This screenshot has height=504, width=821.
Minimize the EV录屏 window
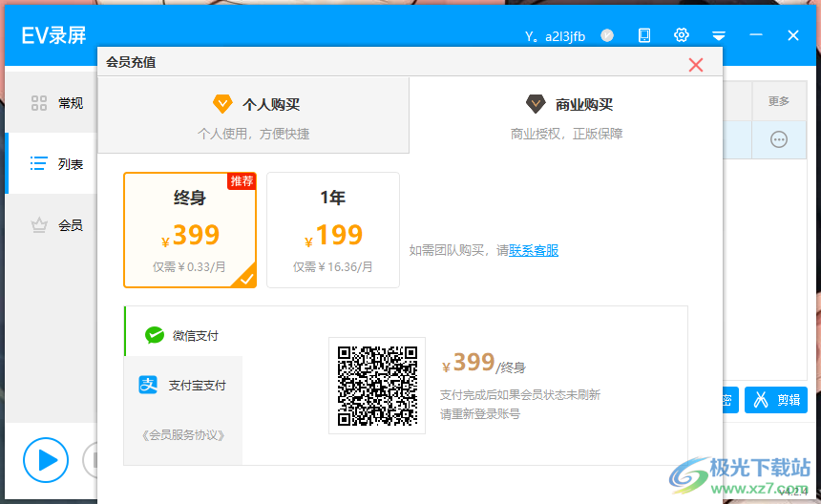click(x=755, y=34)
